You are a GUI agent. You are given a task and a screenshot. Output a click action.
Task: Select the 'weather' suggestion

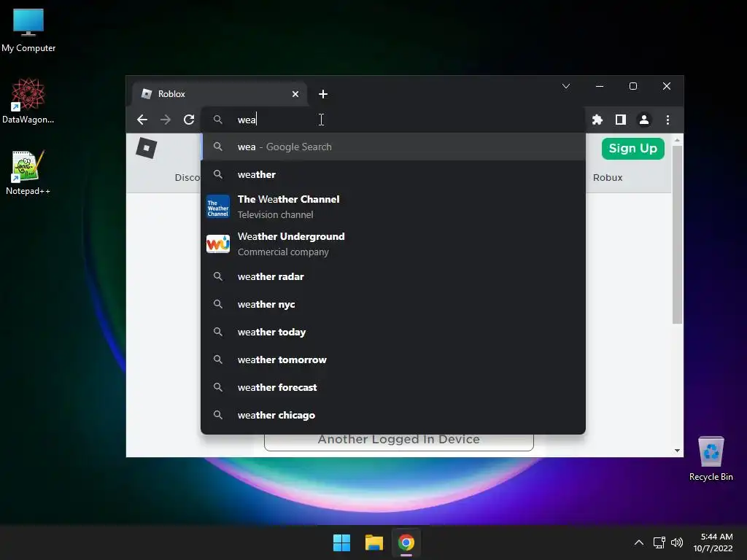point(393,174)
